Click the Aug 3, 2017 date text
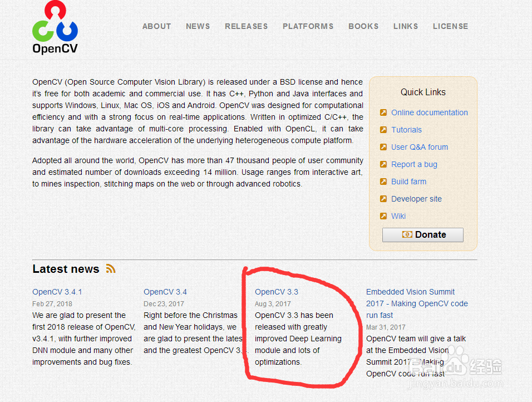This screenshot has height=402, width=532. (273, 304)
